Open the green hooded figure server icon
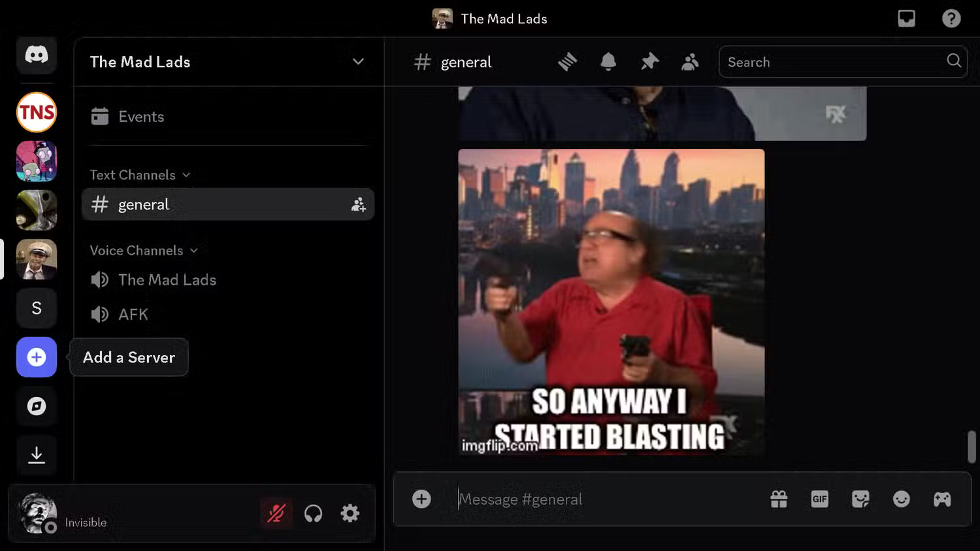This screenshot has height=551, width=980. [x=37, y=210]
